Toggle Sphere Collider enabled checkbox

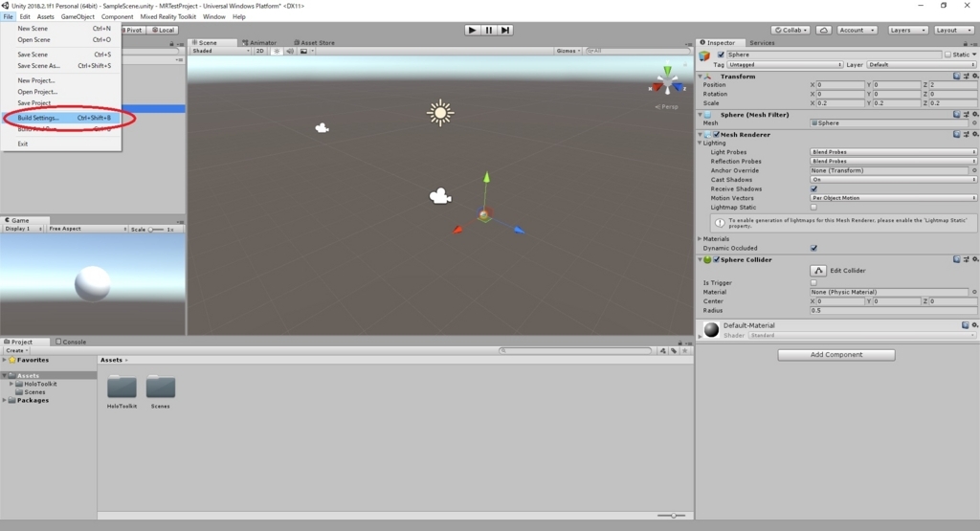coord(716,260)
